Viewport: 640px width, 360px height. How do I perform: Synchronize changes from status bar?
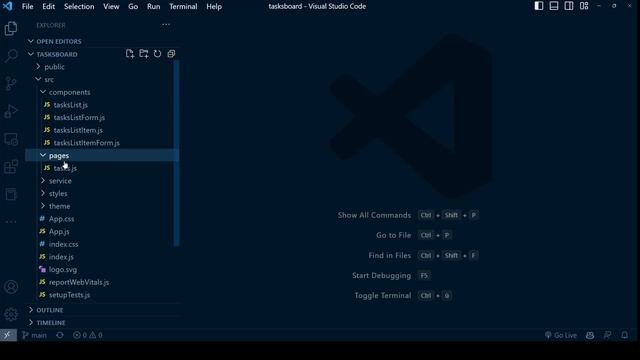(x=60, y=335)
